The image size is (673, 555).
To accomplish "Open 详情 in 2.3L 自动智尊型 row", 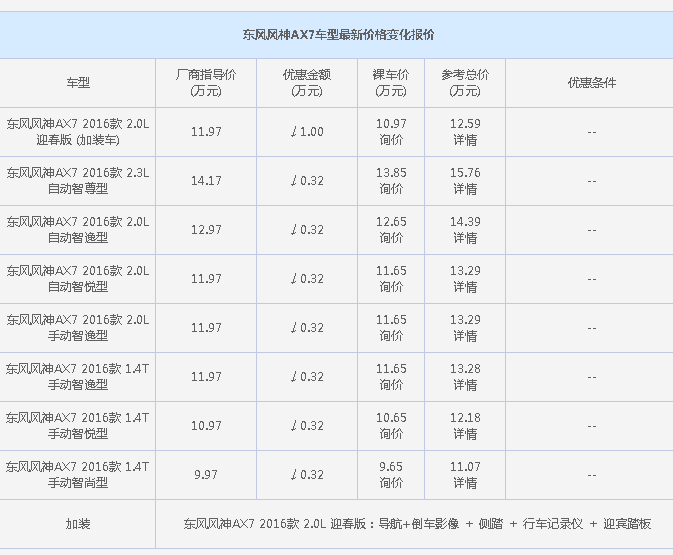I will tap(465, 189).
